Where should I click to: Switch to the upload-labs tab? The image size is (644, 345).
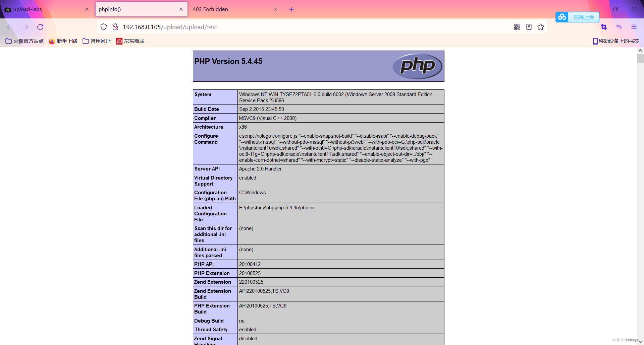click(x=47, y=9)
